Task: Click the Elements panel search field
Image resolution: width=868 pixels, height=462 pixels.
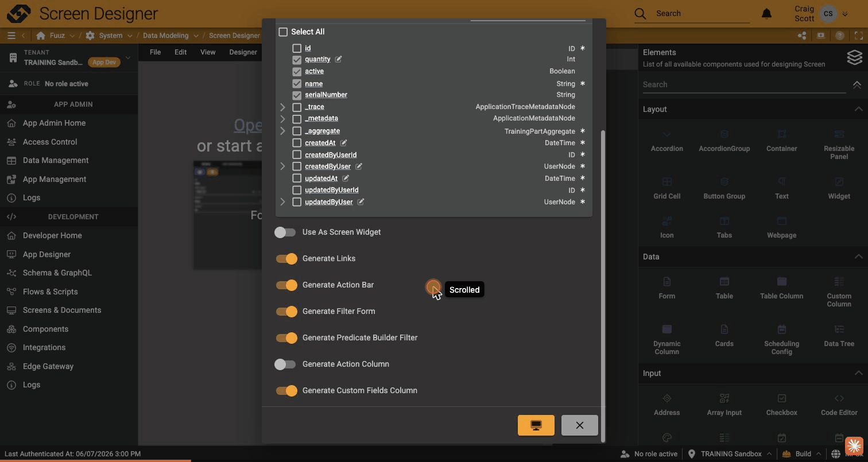Action: tap(744, 84)
